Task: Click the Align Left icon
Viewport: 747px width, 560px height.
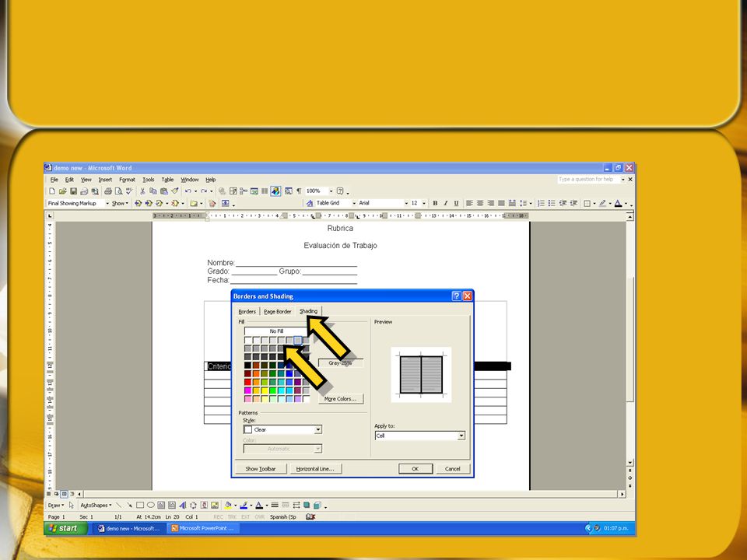Action: [469, 203]
